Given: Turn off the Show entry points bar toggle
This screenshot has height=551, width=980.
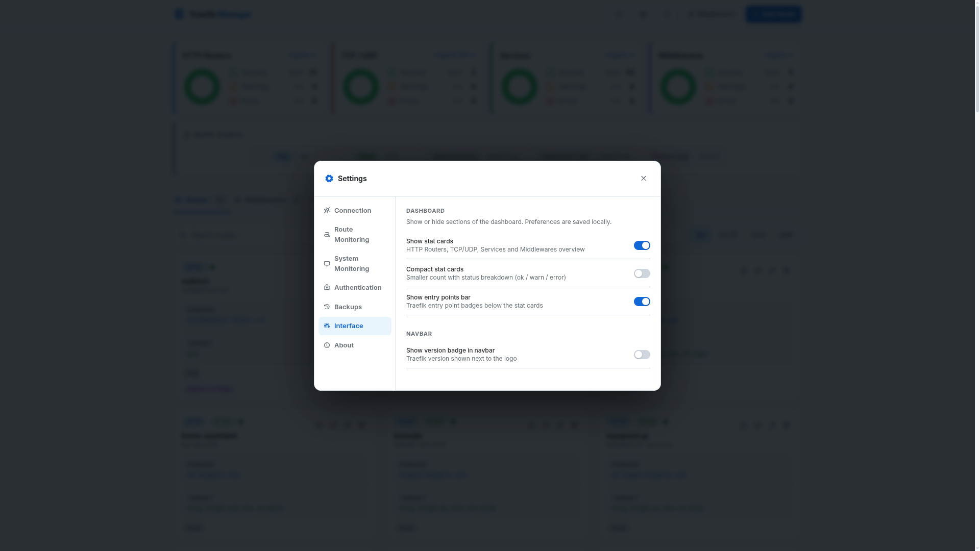Looking at the screenshot, I should click(642, 302).
